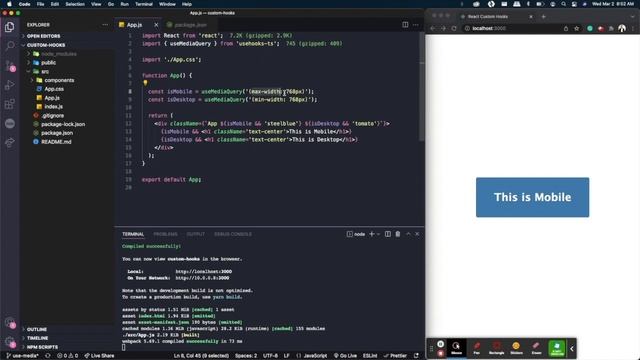640x360 pixels.
Task: Click Live Share in status bar
Action: pos(99,356)
